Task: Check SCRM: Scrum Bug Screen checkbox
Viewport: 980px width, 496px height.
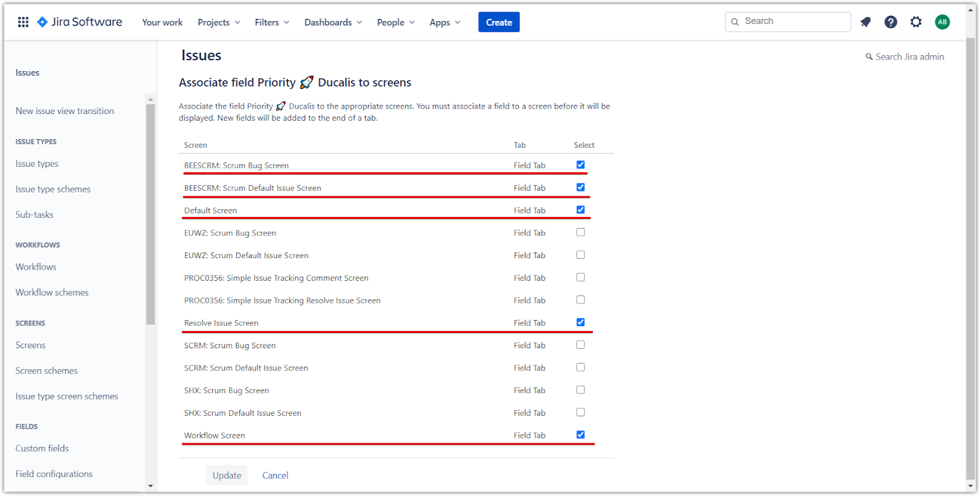Action: pos(581,345)
